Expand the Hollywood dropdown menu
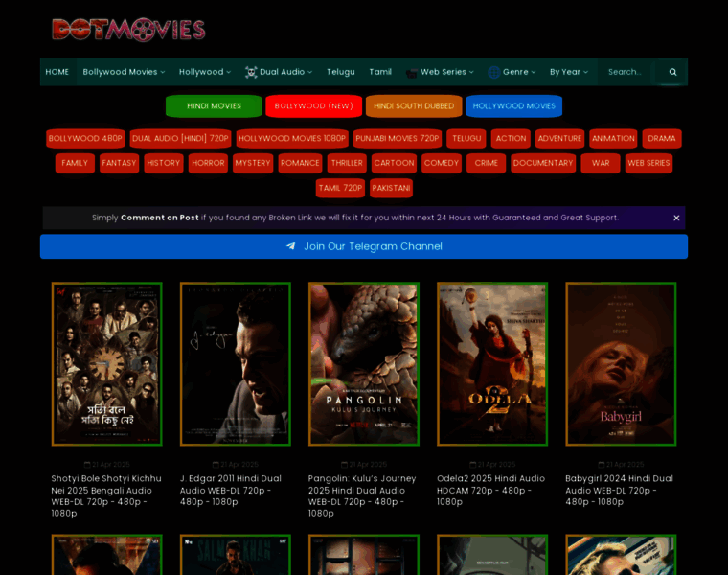 point(205,72)
